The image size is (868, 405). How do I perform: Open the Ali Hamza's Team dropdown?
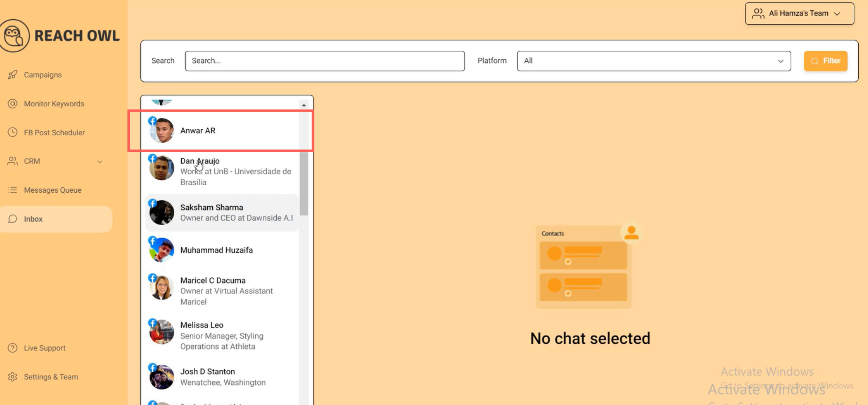[799, 14]
